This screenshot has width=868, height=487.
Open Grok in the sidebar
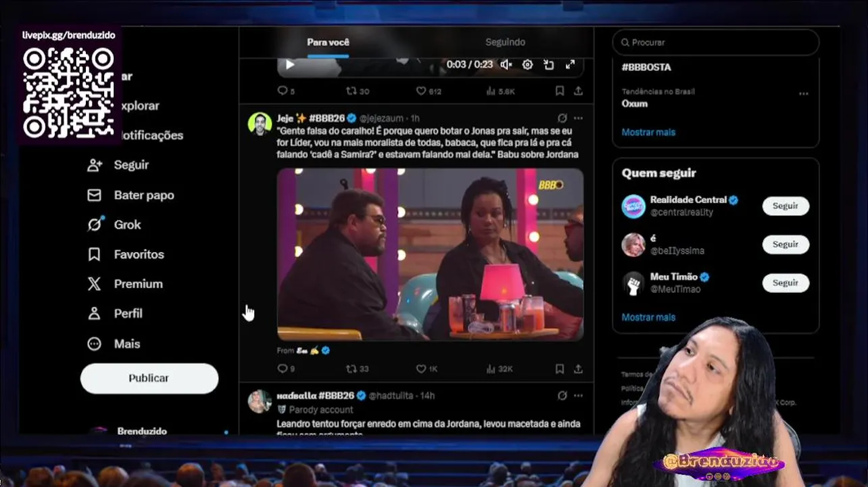click(x=114, y=225)
